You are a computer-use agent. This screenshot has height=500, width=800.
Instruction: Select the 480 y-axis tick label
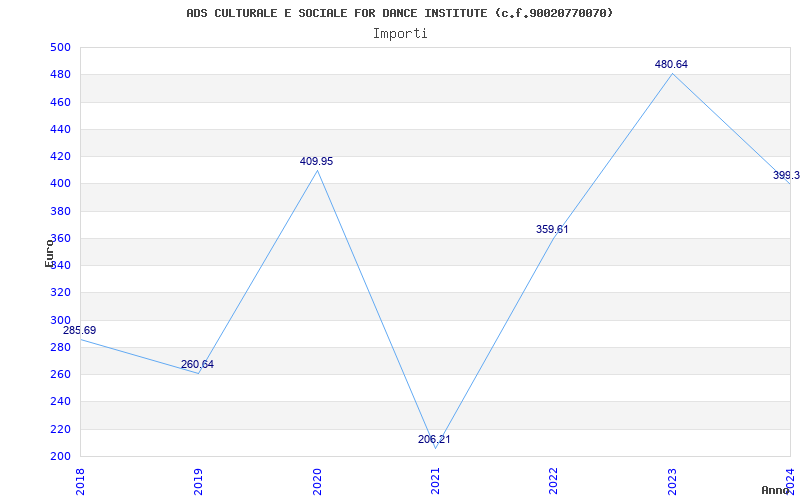click(x=60, y=74)
